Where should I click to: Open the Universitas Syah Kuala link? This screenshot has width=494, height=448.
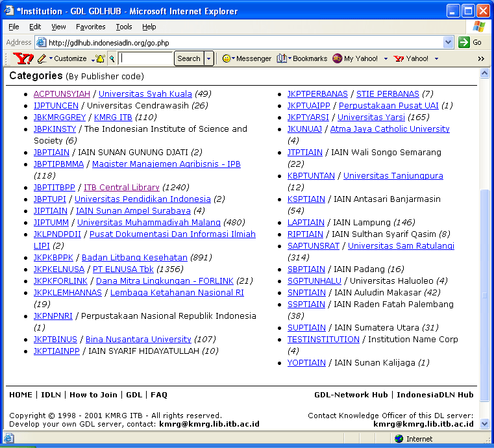[145, 94]
